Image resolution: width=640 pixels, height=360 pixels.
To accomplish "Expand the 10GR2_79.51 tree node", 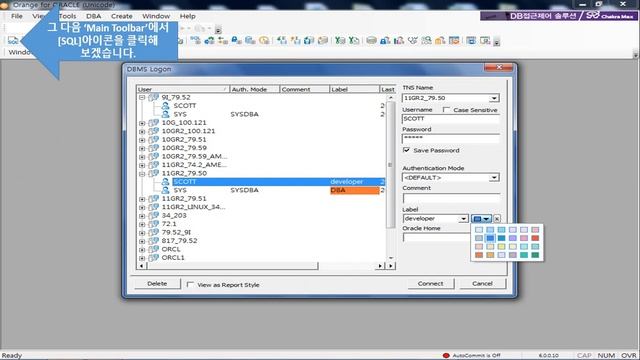I will coord(142,140).
